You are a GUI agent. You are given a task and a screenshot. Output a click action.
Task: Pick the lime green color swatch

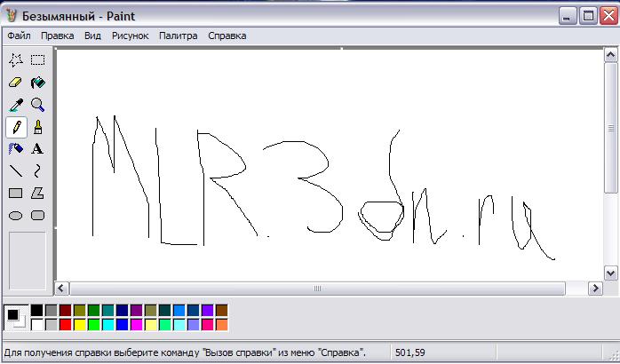94,324
